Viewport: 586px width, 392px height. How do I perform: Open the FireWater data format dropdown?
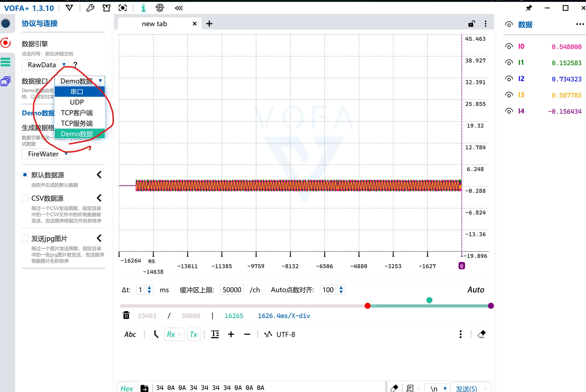[x=46, y=154]
